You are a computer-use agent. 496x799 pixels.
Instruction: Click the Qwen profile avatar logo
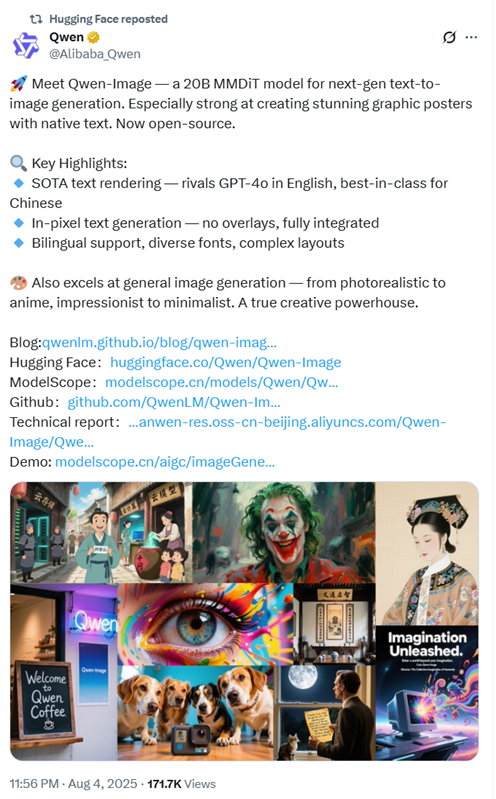pos(25,45)
